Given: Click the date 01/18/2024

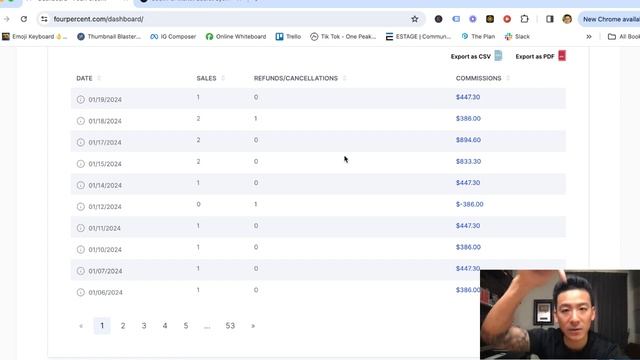Looking at the screenshot, I should (x=105, y=121).
